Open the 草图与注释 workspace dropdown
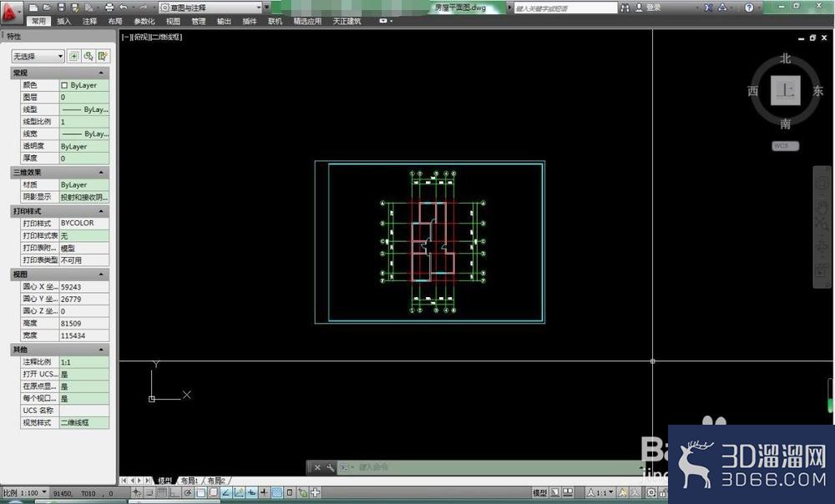Image resolution: width=835 pixels, height=504 pixels. [x=210, y=8]
